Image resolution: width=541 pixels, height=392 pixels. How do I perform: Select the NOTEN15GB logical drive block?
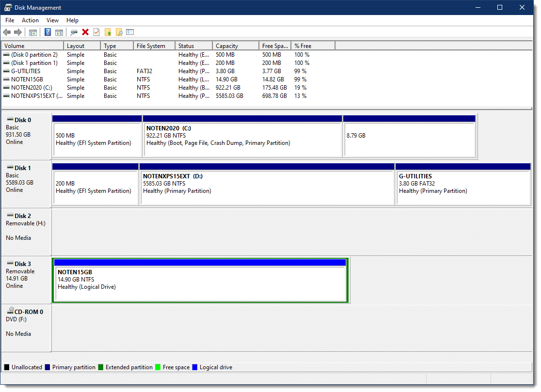[200, 281]
